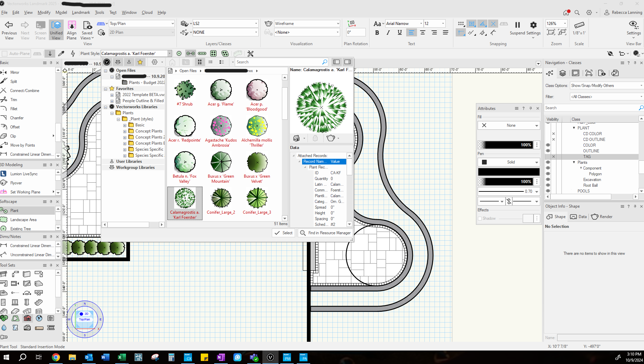The image size is (644, 364).
Task: Expand the Concept Plants folder
Action: [125, 131]
